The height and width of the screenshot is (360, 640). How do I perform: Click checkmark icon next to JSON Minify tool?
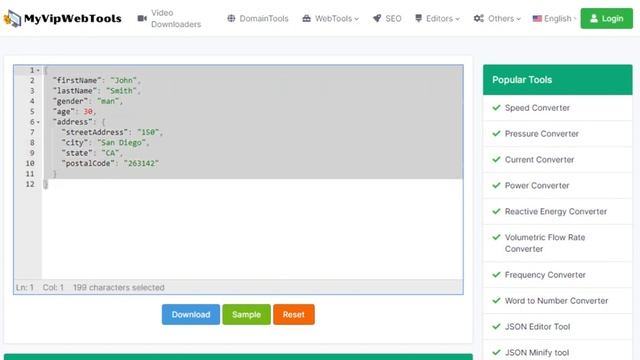(496, 353)
